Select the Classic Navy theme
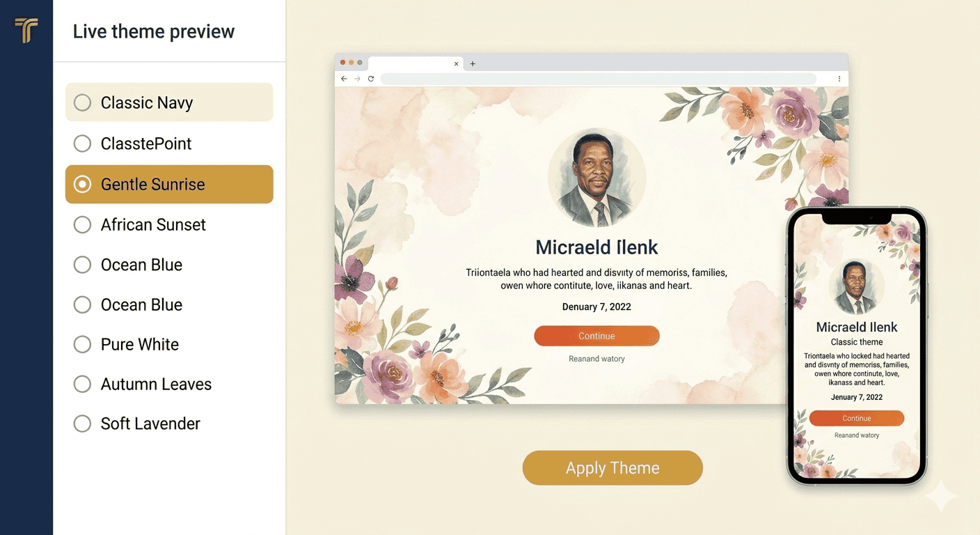980x535 pixels. (x=82, y=102)
